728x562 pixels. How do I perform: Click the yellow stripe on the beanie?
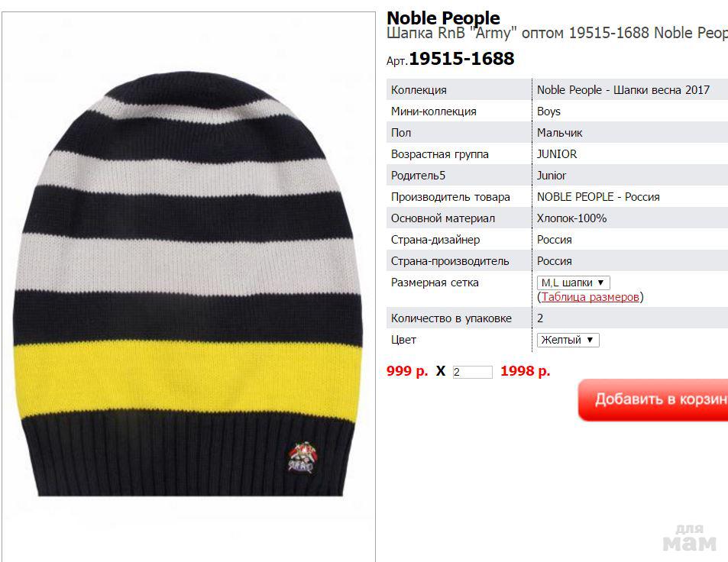tap(188, 377)
